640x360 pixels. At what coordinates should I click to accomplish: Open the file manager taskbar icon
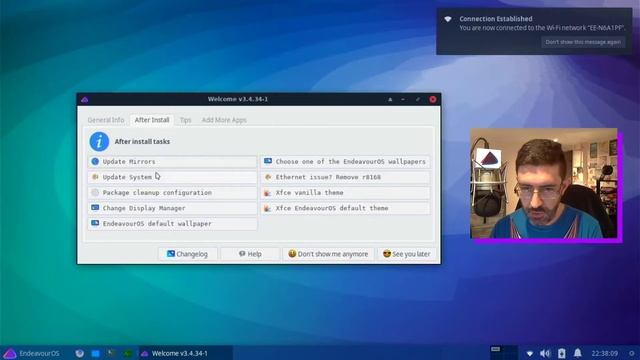(96, 353)
